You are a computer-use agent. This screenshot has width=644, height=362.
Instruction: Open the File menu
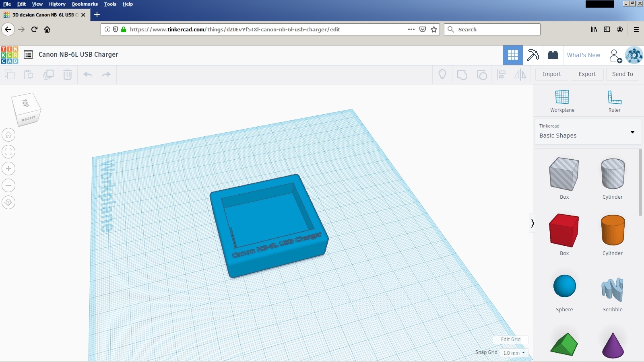7,4
